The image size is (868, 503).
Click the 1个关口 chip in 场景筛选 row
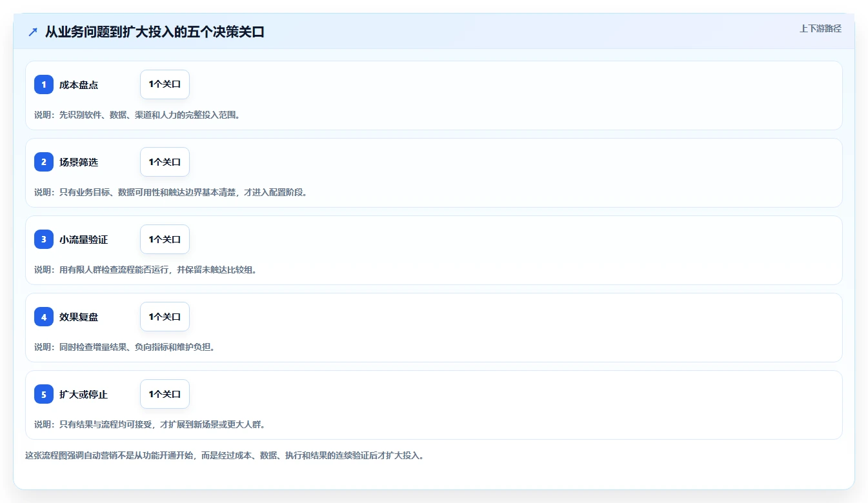click(x=165, y=162)
